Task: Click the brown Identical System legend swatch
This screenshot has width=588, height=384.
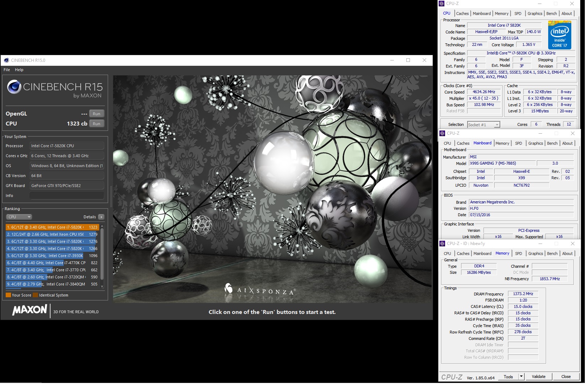Action: (x=35, y=295)
